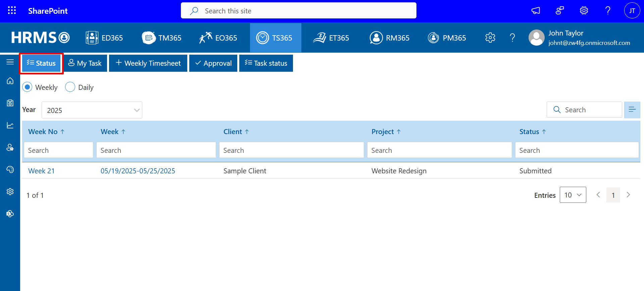644x291 pixels.
Task: Go to previous page arrow
Action: 598,195
